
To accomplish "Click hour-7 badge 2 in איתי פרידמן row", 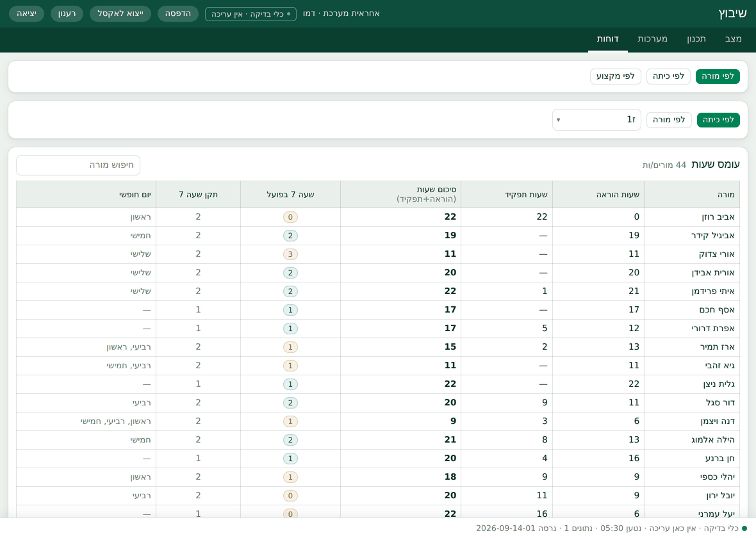I will [290, 291].
